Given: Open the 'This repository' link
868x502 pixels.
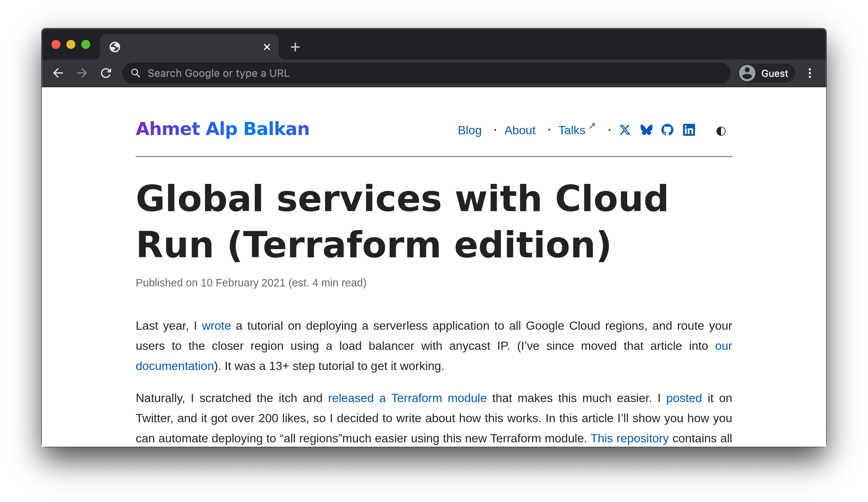Looking at the screenshot, I should click(629, 438).
